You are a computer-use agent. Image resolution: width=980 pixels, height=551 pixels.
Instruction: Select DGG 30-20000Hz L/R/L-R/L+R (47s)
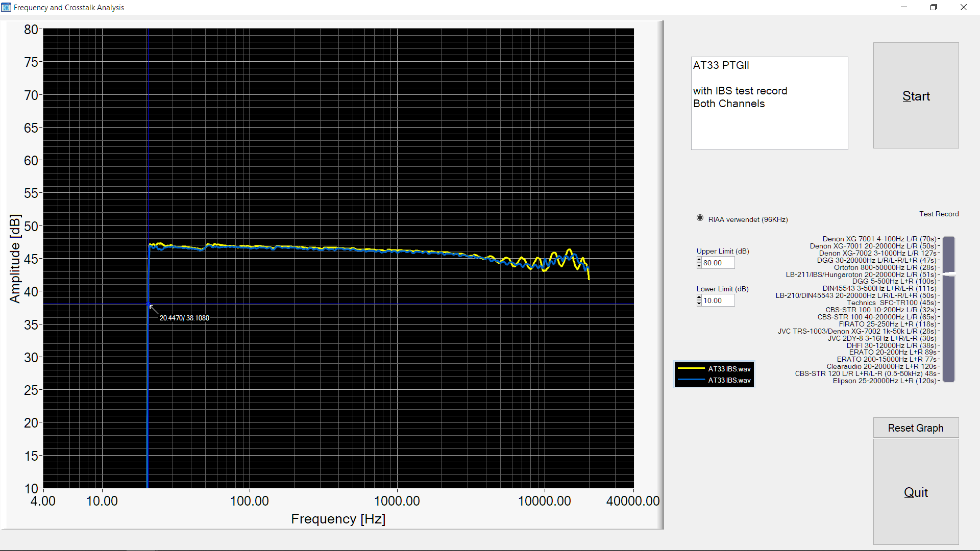pyautogui.click(x=877, y=260)
